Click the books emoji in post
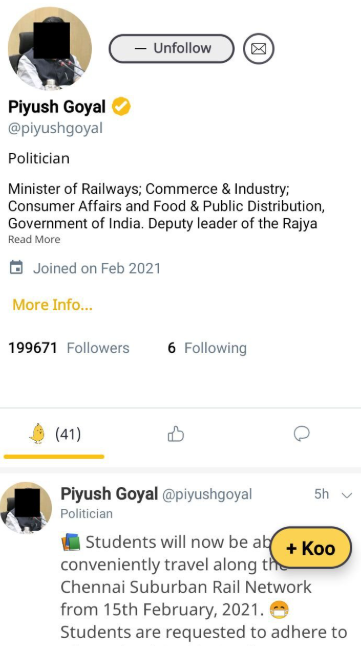This screenshot has width=361, height=646. 71,542
